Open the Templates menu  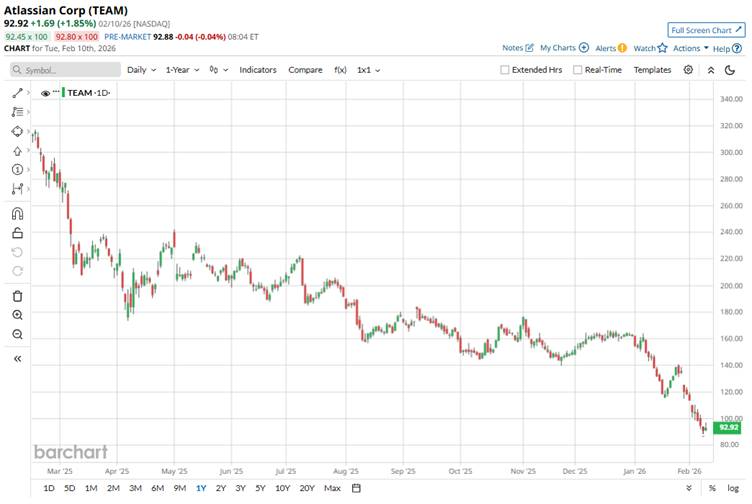tap(652, 70)
